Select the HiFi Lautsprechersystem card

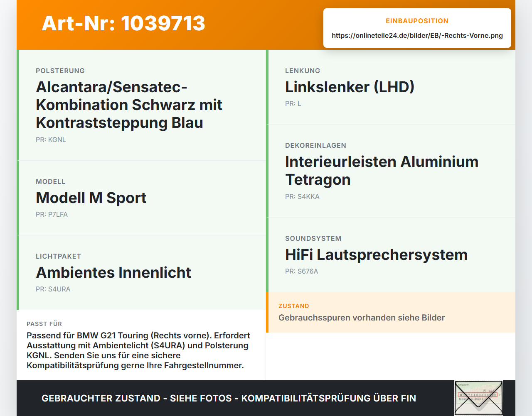391,255
